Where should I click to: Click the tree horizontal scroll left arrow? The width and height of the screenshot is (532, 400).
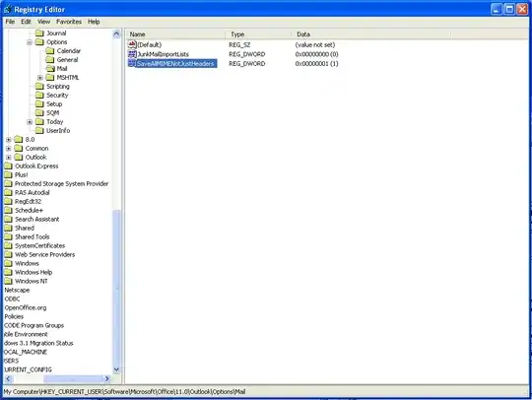pyautogui.click(x=9, y=378)
